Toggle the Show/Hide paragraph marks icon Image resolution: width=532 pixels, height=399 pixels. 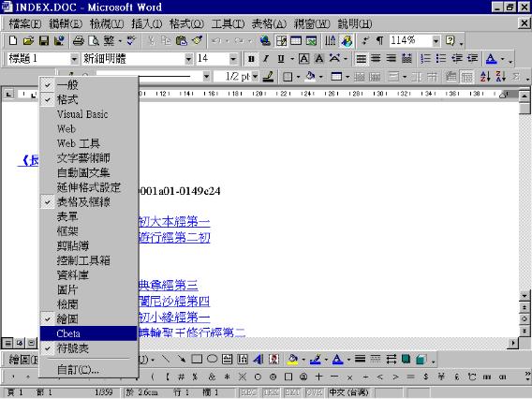(x=380, y=41)
